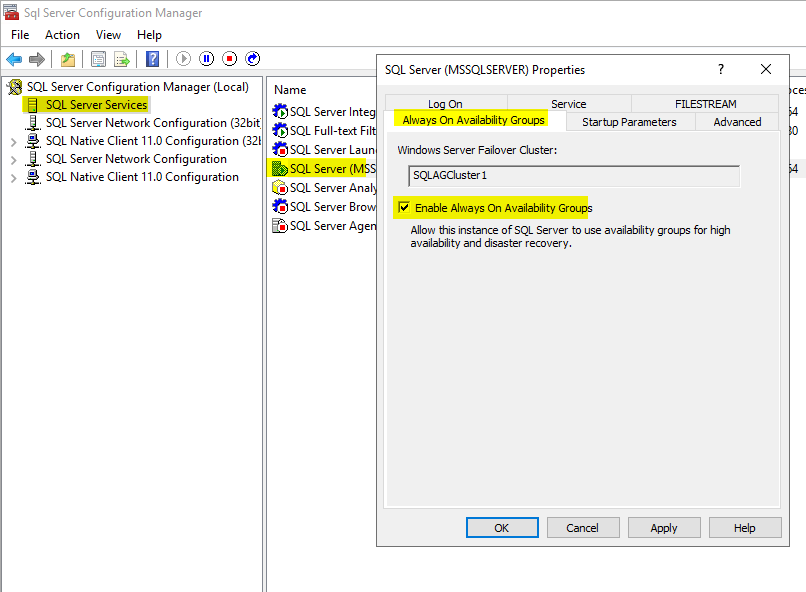Select SQL Server Agent row text
This screenshot has height=592, width=806.
point(333,226)
